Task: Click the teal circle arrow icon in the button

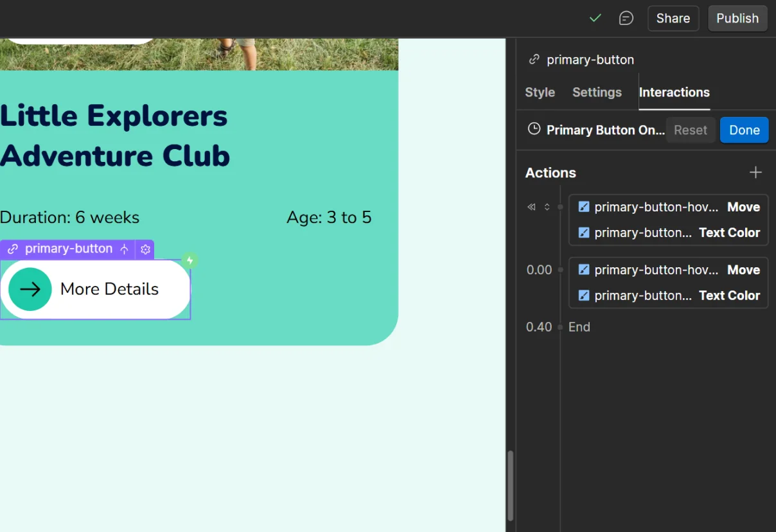Action: click(30, 289)
